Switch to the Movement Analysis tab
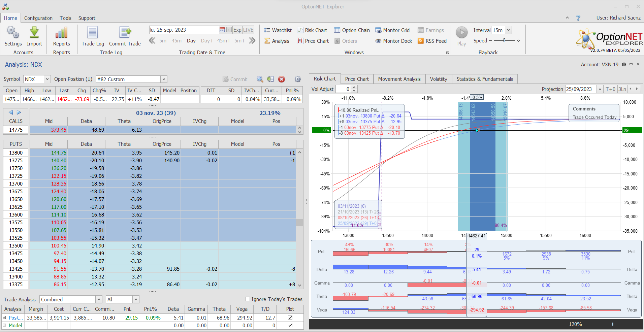The width and height of the screenshot is (644, 332). [399, 79]
